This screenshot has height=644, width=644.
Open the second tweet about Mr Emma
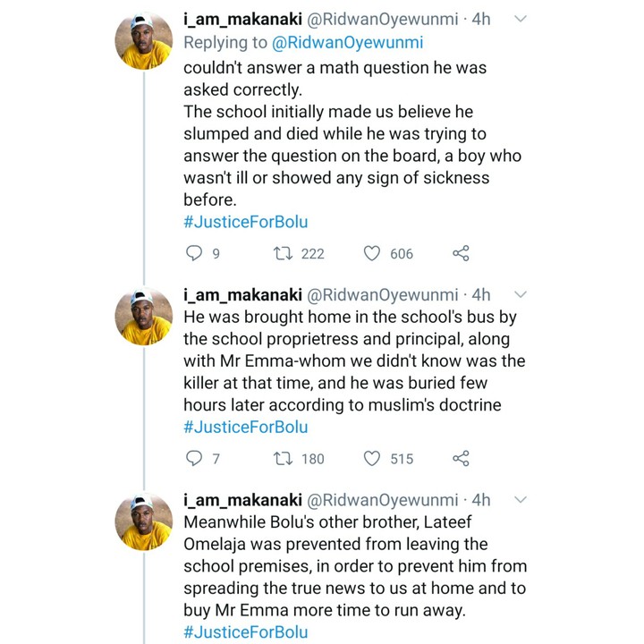354,360
